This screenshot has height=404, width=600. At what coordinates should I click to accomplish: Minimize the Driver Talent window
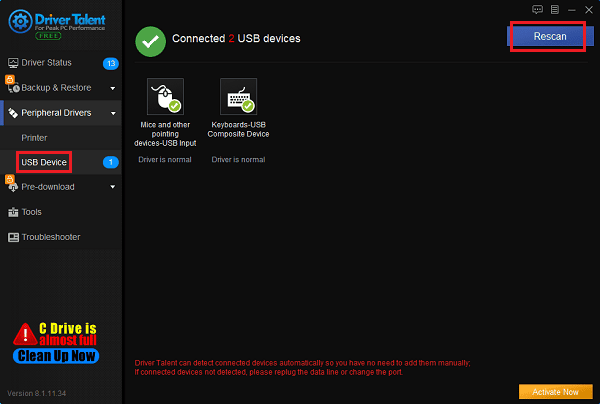[572, 10]
